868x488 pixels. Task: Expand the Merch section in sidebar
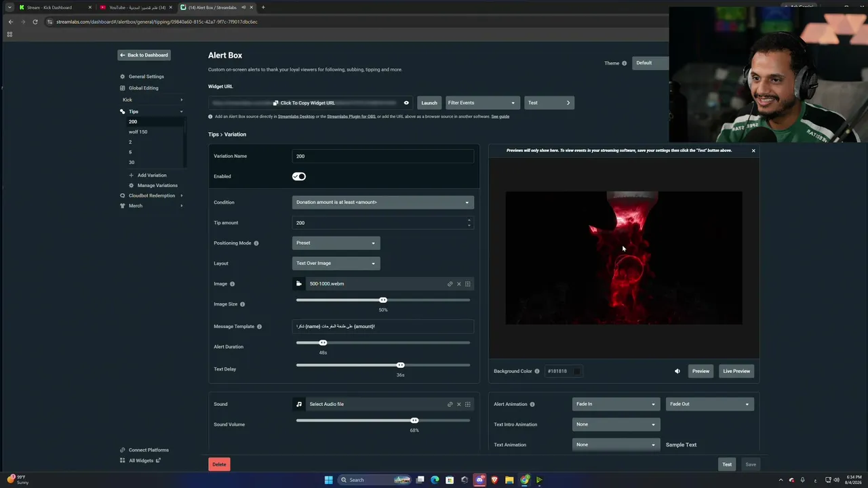coord(152,206)
